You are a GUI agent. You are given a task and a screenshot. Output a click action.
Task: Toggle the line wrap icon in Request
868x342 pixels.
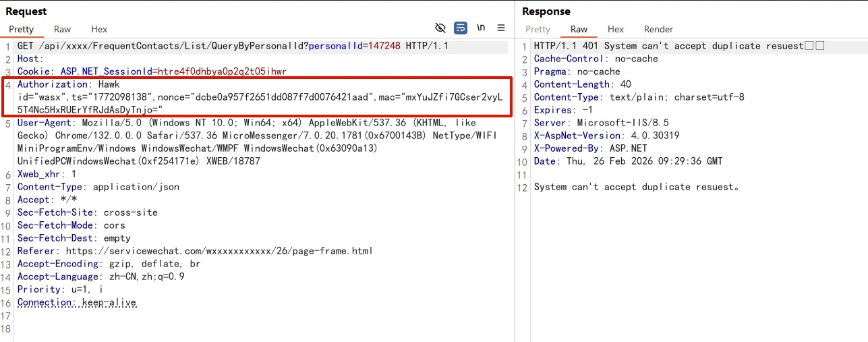(461, 28)
